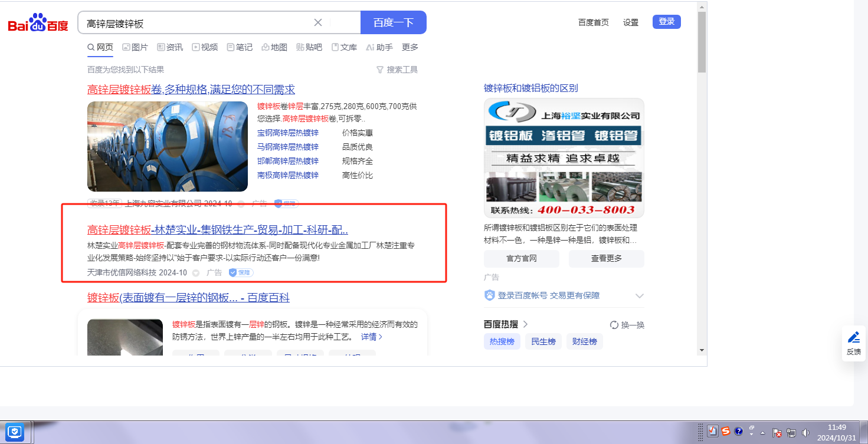Open the 马钢高锌层热镀锌 link
This screenshot has height=444, width=868.
[x=288, y=147]
